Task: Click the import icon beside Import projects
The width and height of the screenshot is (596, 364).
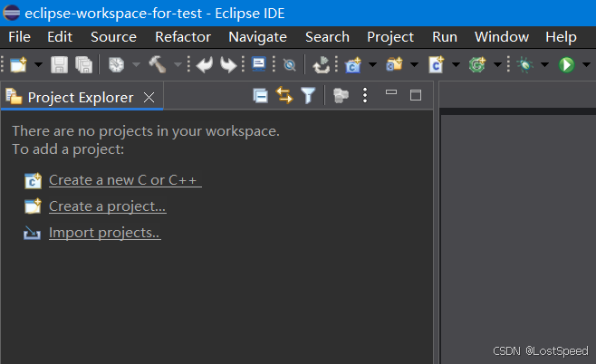Action: (32, 233)
